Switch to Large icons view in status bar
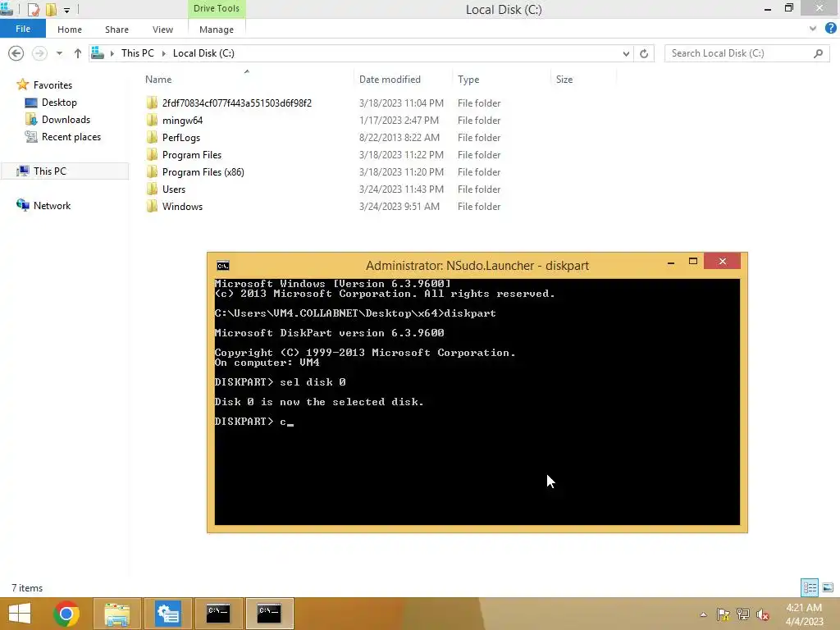 coord(828,587)
